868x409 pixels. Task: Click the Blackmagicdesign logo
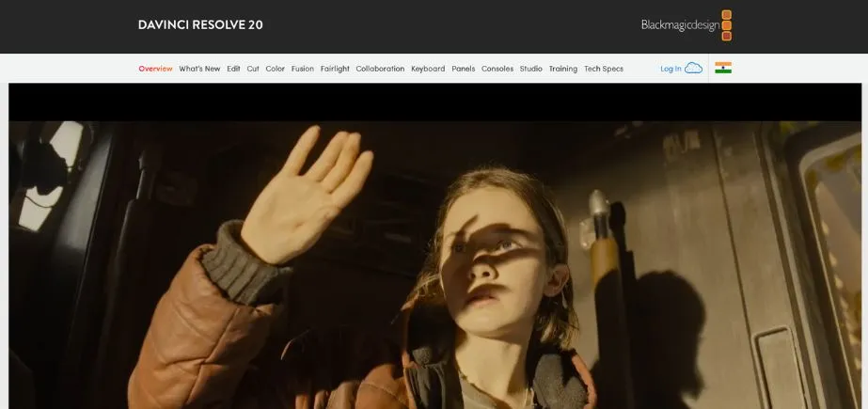coord(687,24)
